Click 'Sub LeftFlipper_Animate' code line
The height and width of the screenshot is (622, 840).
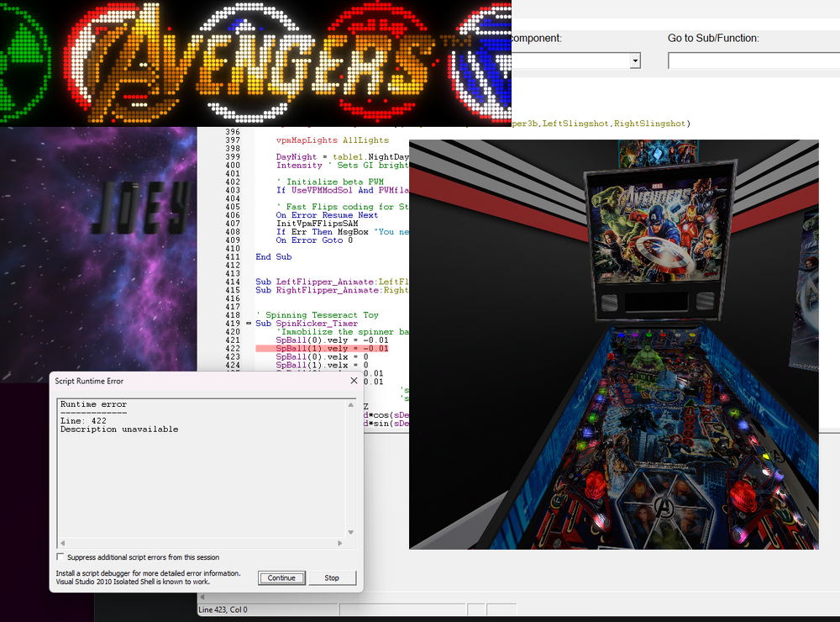pos(332,282)
